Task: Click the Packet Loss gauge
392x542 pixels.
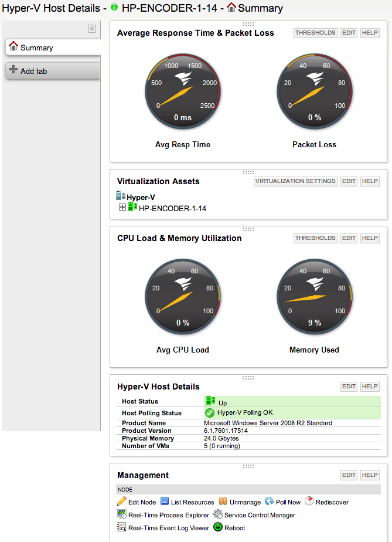Action: tap(314, 92)
